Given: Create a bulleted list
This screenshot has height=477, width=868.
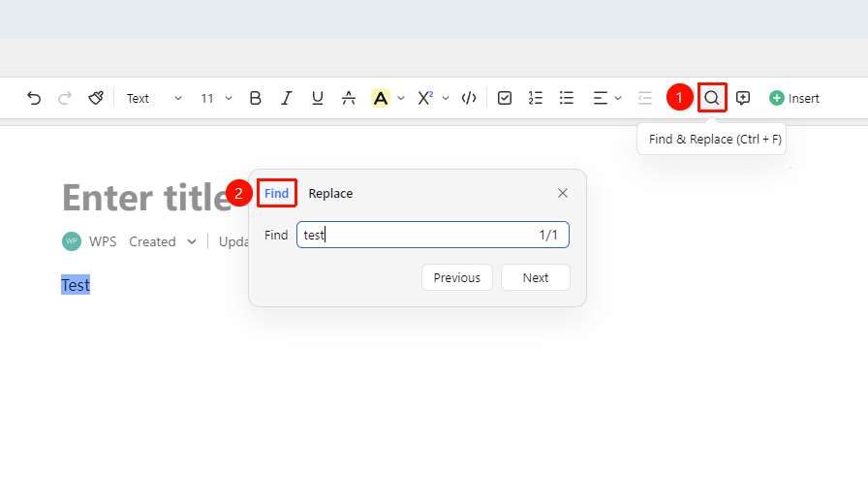Looking at the screenshot, I should [x=567, y=98].
